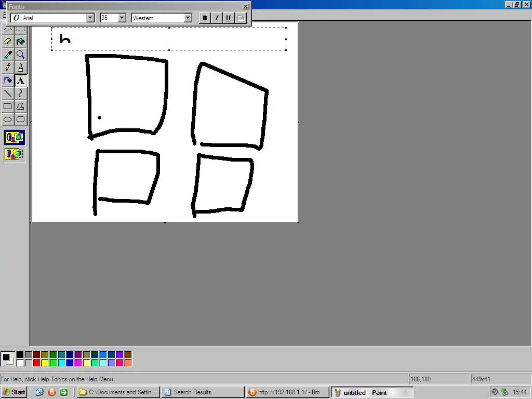Choose the opaque background drawing option
The width and height of the screenshot is (532, 399).
click(14, 137)
